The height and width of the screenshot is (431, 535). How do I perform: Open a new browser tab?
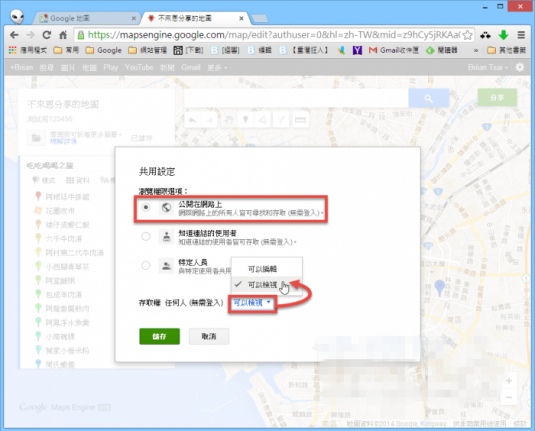coord(260,18)
